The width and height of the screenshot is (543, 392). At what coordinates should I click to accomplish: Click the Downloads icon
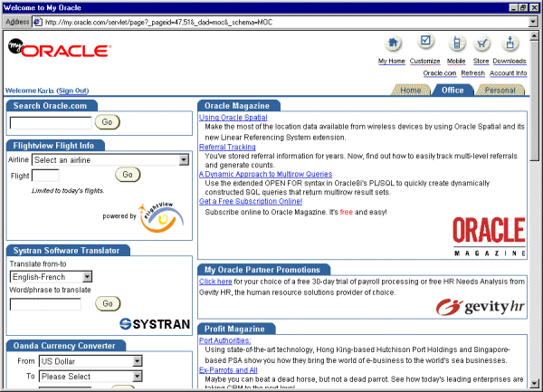pos(510,43)
